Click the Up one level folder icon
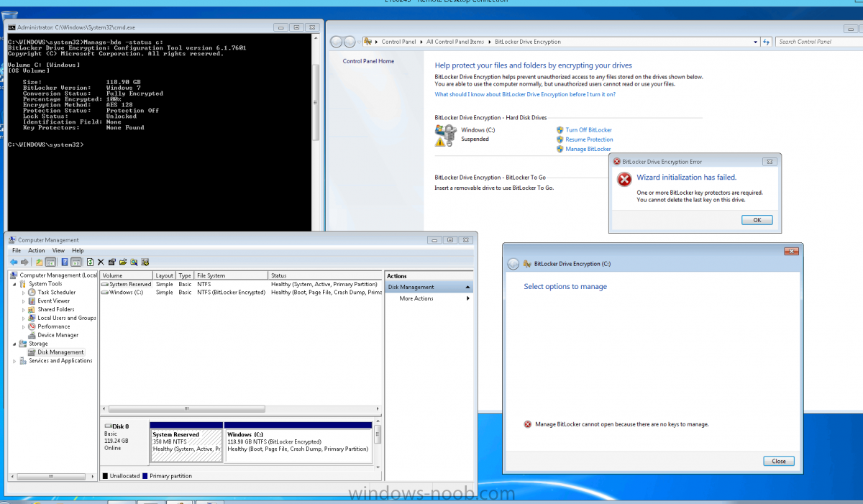This screenshot has width=863, height=504. tap(40, 262)
